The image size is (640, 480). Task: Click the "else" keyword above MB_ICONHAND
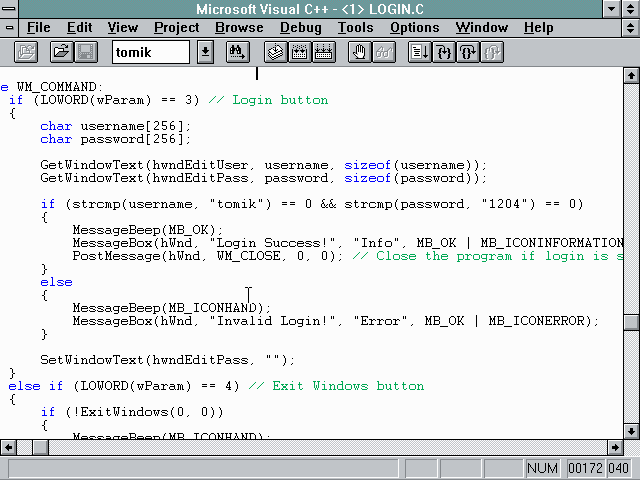(x=56, y=282)
